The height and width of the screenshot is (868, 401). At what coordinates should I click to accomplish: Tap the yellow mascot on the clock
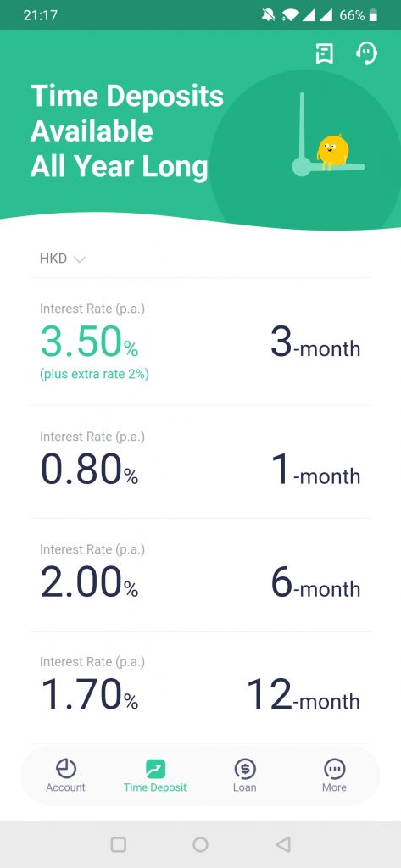click(332, 153)
